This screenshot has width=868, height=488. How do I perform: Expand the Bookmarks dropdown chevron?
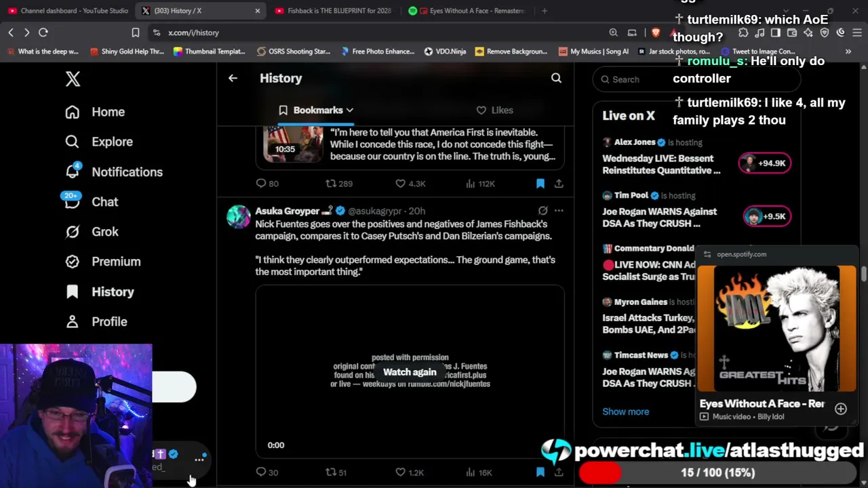pyautogui.click(x=350, y=110)
